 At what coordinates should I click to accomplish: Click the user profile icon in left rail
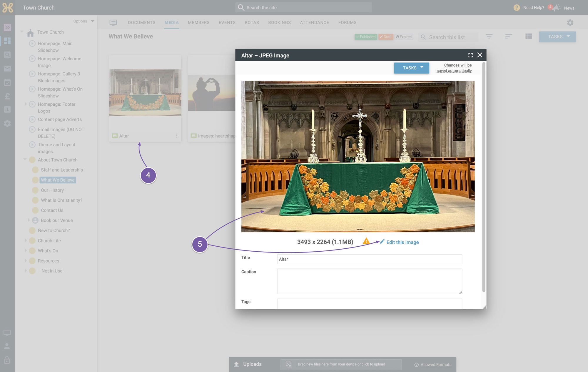pos(7,346)
